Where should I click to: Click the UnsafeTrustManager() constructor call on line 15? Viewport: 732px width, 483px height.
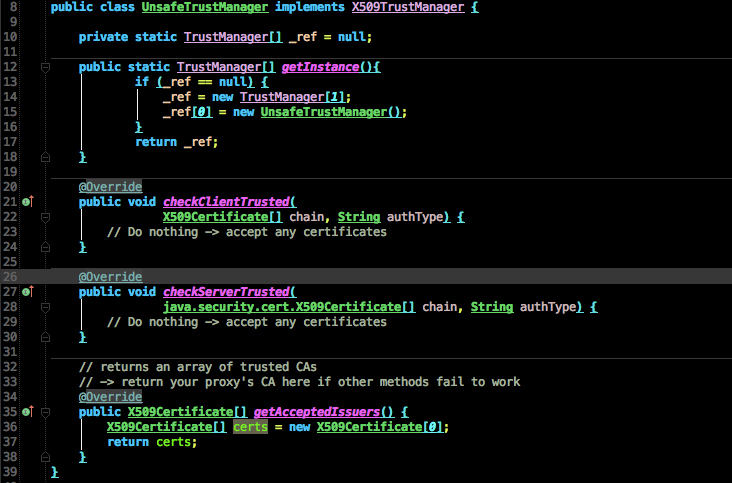coord(331,112)
